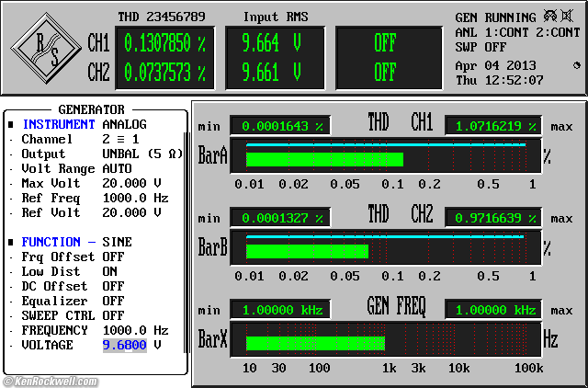
Task: Open the Output UNBAL selection
Action: coord(135,154)
